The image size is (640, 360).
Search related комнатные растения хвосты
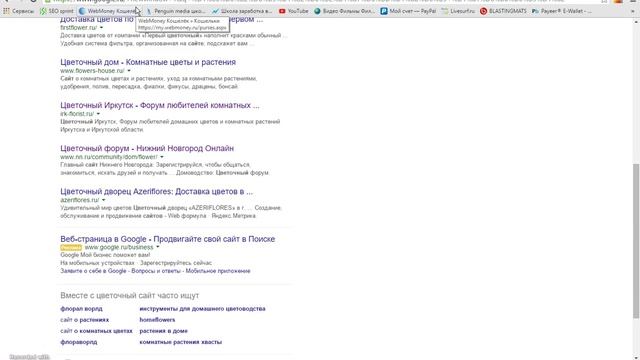point(181,342)
